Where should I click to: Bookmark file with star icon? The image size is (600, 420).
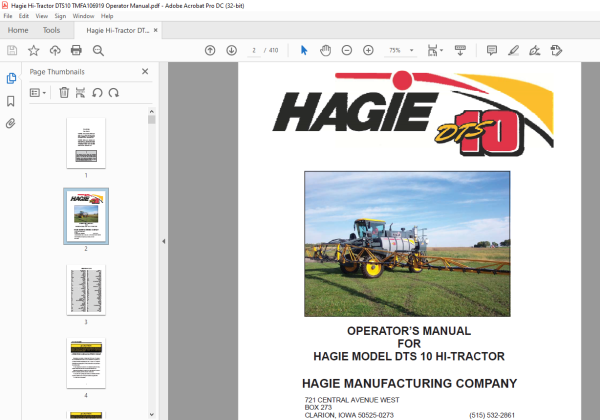34,50
